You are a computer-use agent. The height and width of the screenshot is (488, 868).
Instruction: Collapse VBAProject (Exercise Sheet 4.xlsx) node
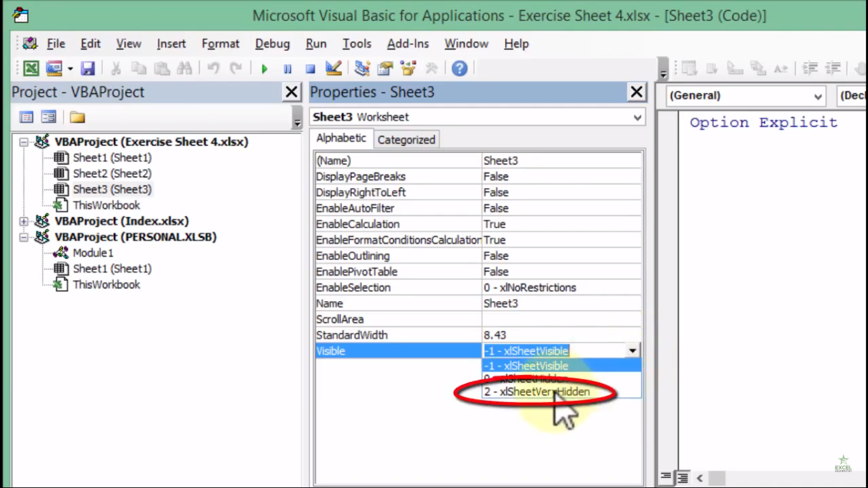tap(24, 142)
